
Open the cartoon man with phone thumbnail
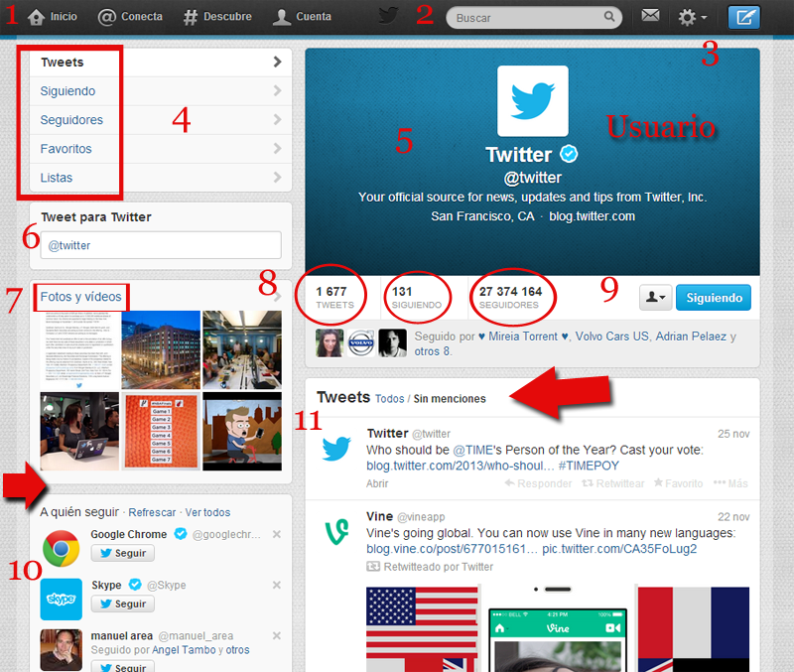coord(242,432)
